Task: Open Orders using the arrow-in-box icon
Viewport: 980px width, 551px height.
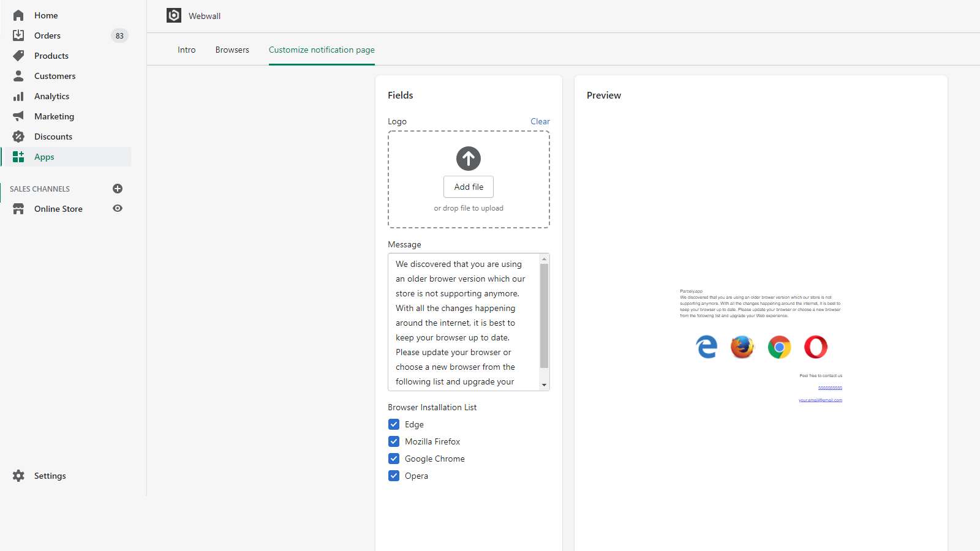Action: click(x=18, y=35)
